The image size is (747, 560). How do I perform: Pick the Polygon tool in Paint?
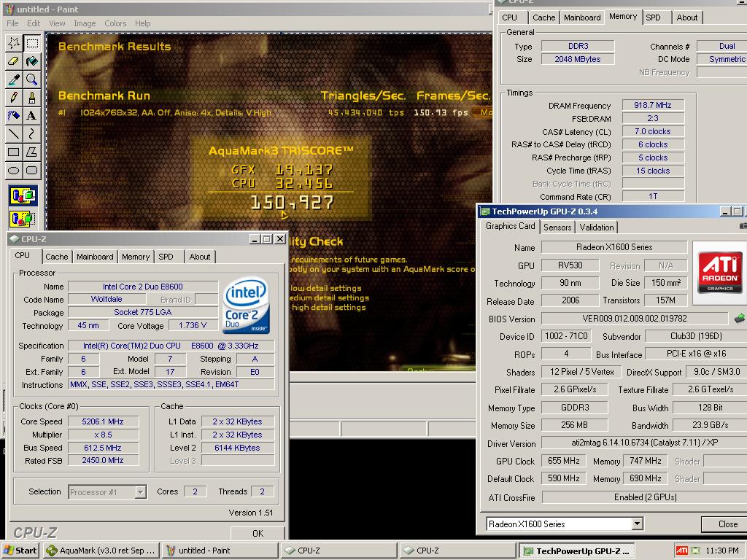tap(32, 152)
